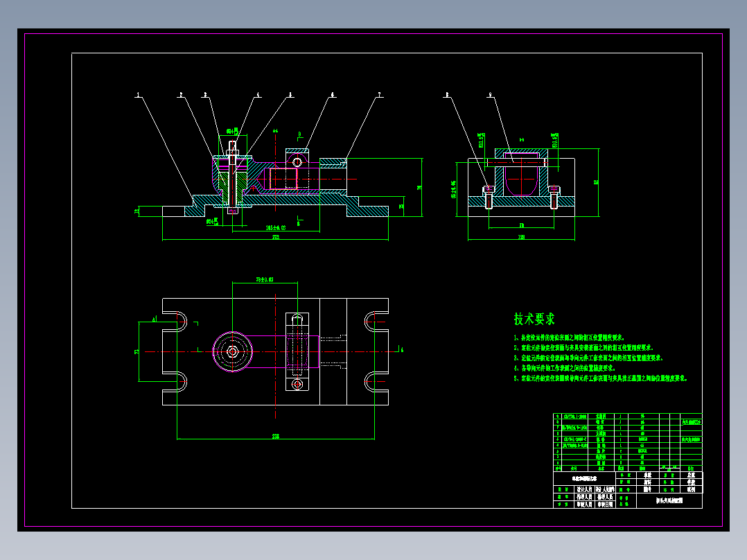
Task: Select the top hex nut in front section view
Action: [x=233, y=152]
